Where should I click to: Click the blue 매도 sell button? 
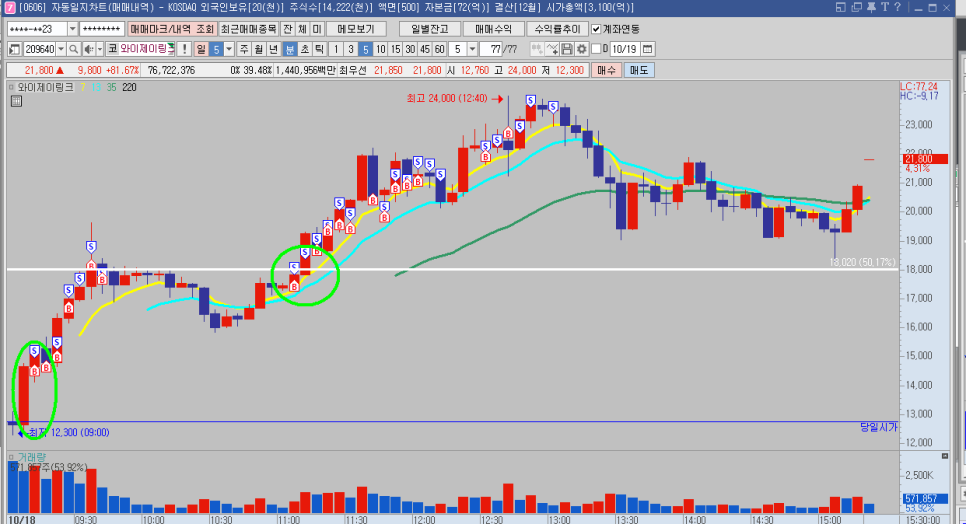[x=639, y=70]
